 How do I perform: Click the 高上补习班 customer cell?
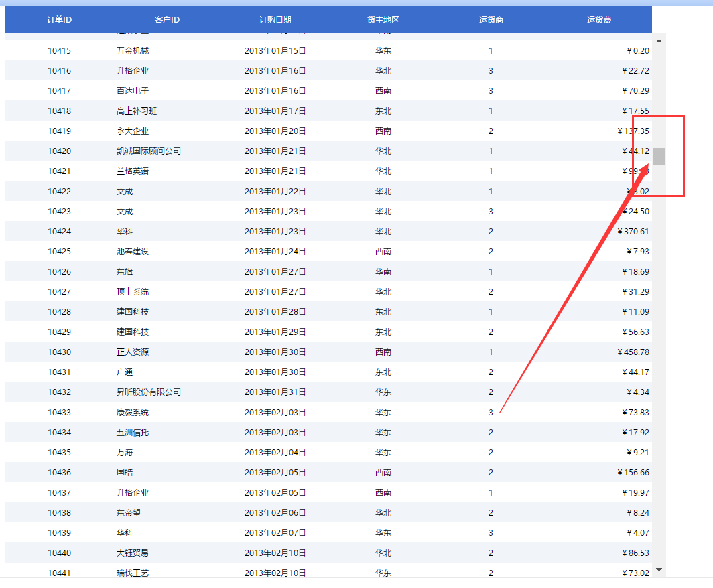137,111
